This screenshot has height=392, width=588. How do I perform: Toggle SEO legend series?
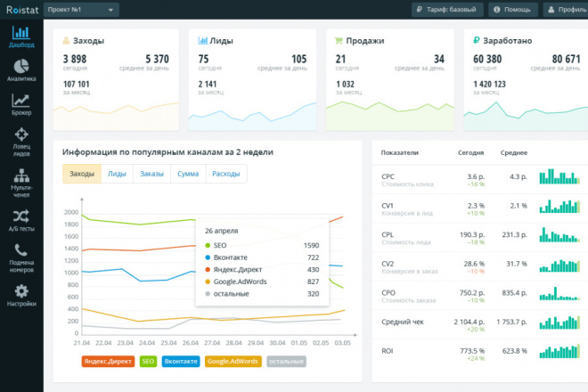[148, 361]
